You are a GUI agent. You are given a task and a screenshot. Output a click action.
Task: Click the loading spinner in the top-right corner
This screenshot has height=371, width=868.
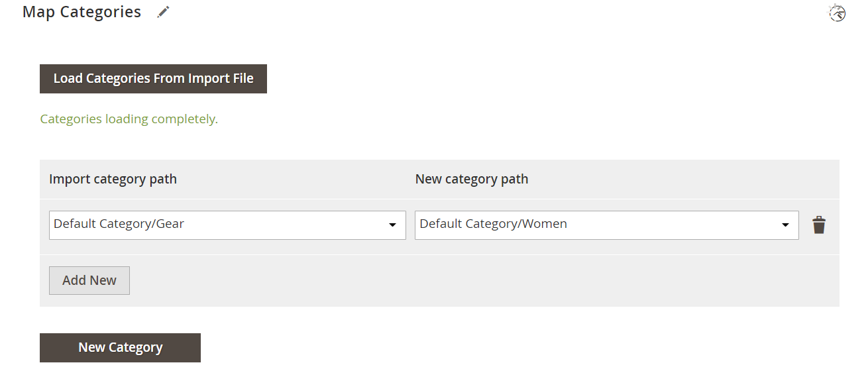pyautogui.click(x=838, y=13)
